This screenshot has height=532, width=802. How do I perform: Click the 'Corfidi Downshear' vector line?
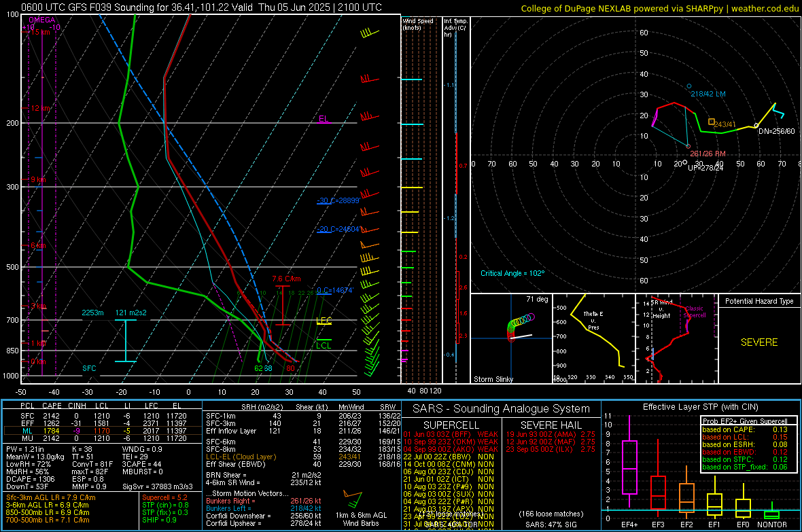(x=264, y=516)
